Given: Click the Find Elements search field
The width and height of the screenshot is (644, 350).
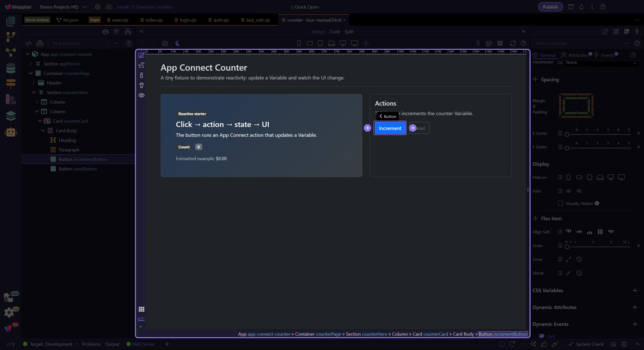Looking at the screenshot, I should click(79, 43).
